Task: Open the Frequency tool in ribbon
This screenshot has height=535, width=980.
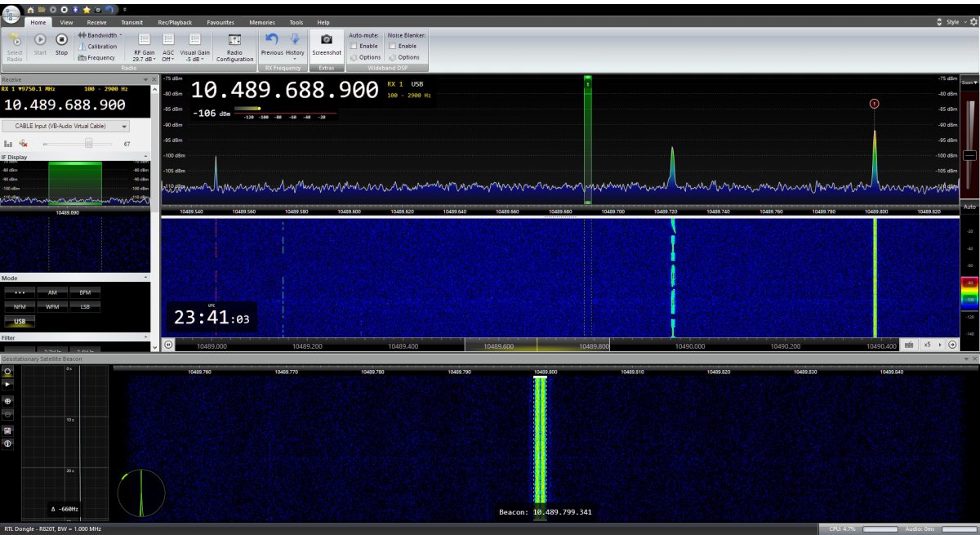Action: pos(96,58)
